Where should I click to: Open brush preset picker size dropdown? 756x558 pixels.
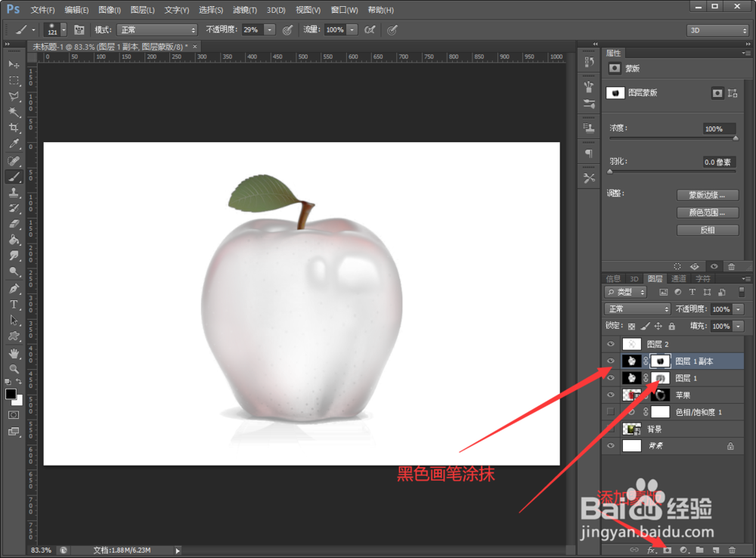[64, 30]
